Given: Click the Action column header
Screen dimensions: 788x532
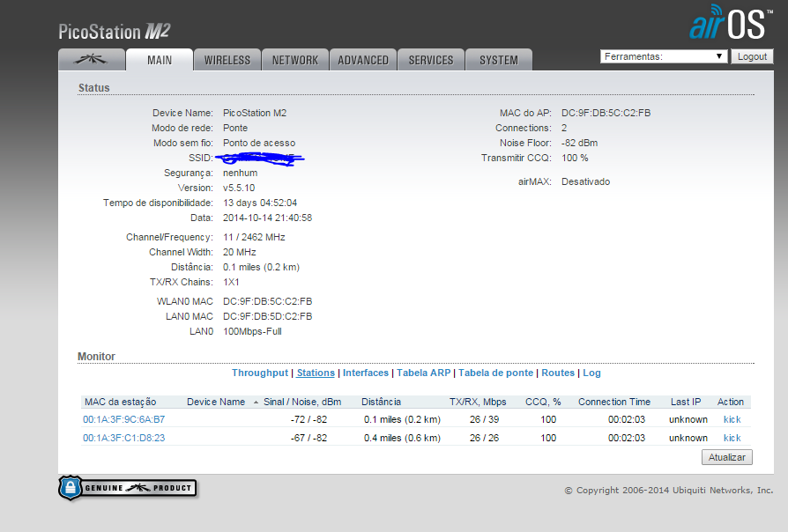Looking at the screenshot, I should [730, 402].
